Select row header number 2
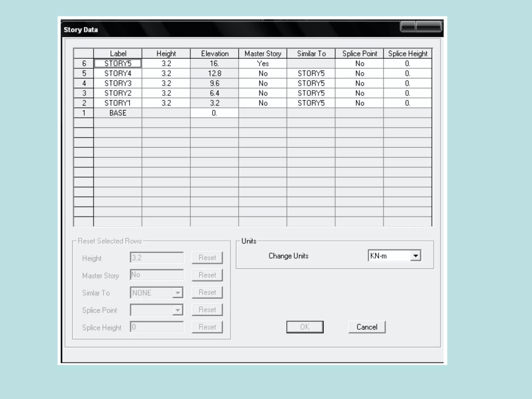Viewport: 532px width, 399px height. (84, 103)
